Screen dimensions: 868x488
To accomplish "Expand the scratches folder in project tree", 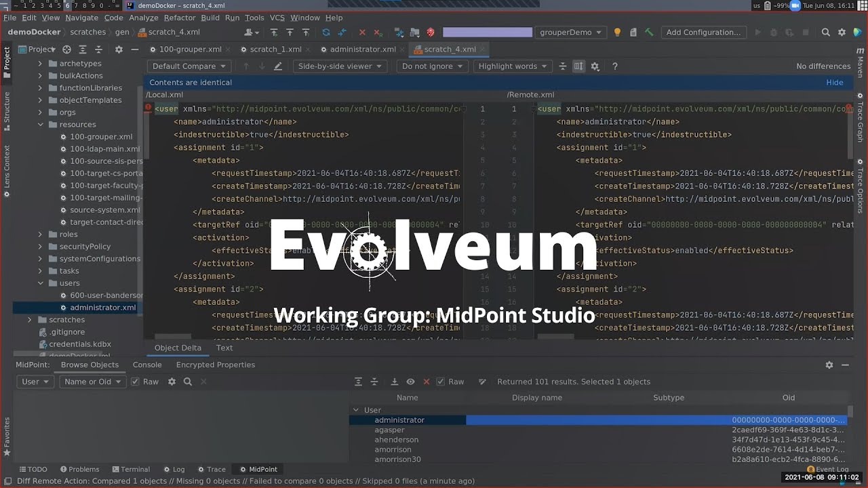I will (x=29, y=319).
